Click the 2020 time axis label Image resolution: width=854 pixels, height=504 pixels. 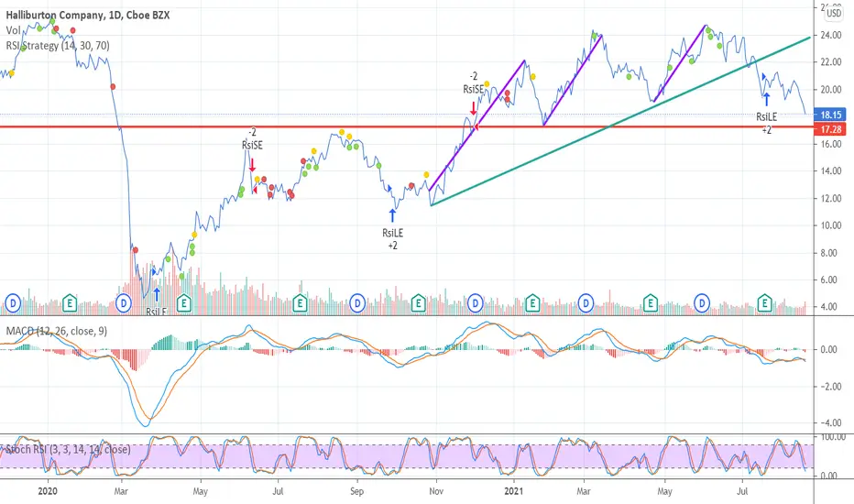coord(48,491)
